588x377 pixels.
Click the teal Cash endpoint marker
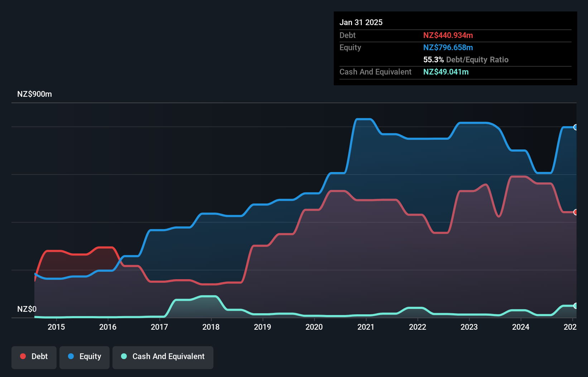pyautogui.click(x=576, y=306)
